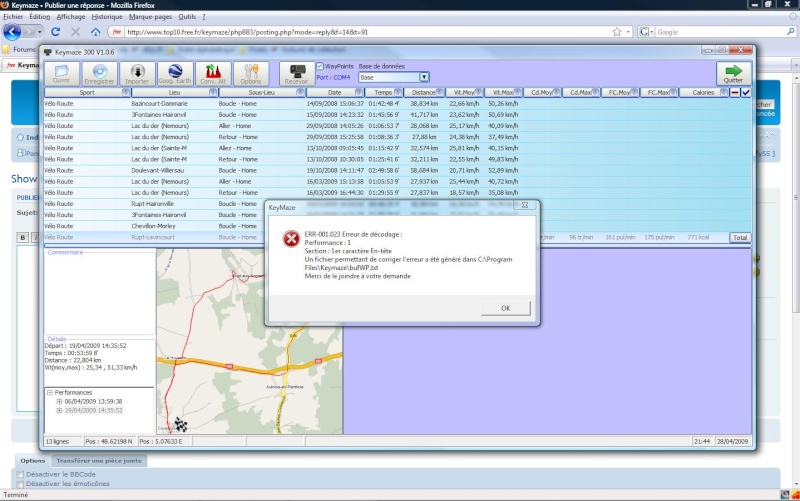Click Firefox stop loading X icon

point(76,32)
